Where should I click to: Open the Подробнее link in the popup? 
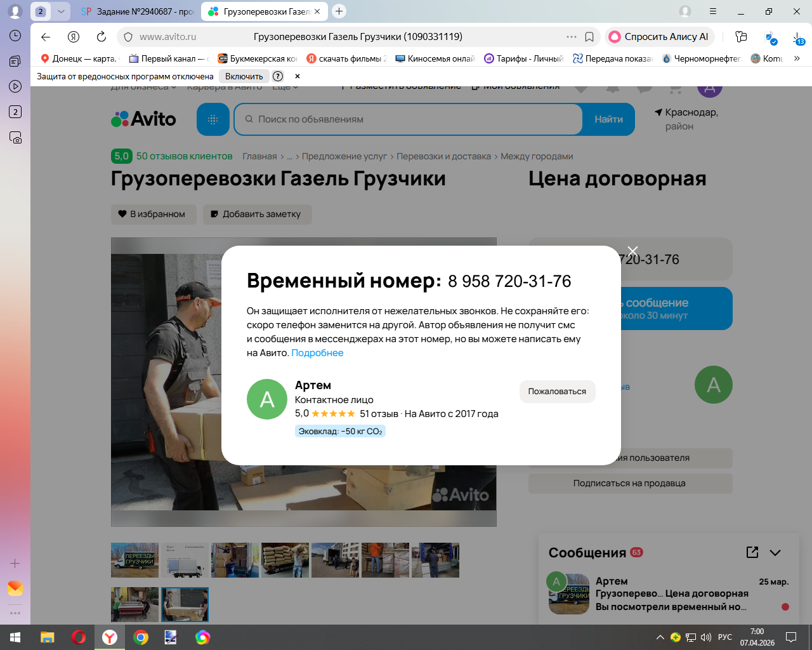(x=317, y=353)
